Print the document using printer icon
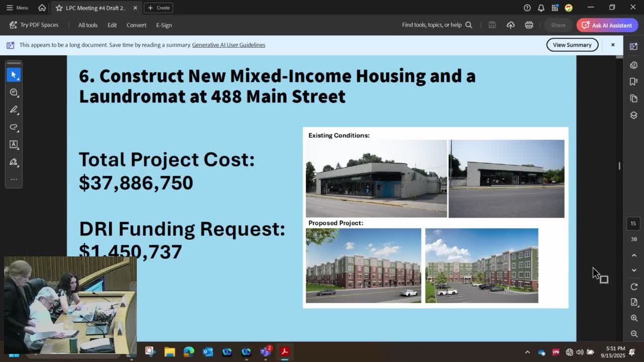The height and width of the screenshot is (362, 644). [529, 25]
